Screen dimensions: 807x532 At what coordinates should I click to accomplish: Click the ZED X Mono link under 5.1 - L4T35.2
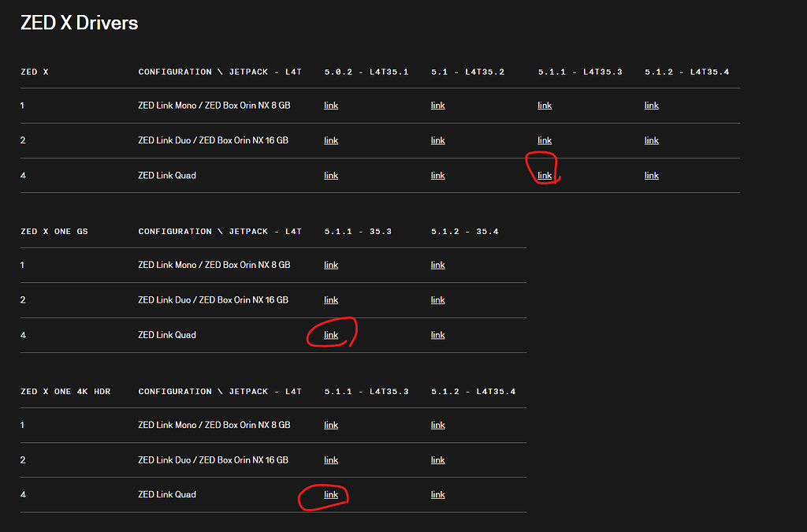pos(437,105)
